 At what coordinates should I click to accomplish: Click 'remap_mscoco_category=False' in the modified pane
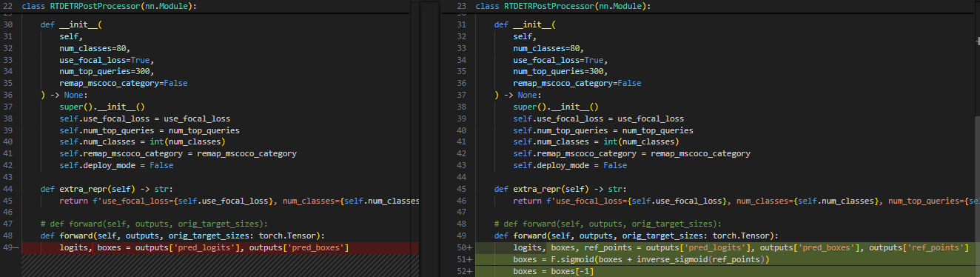577,84
